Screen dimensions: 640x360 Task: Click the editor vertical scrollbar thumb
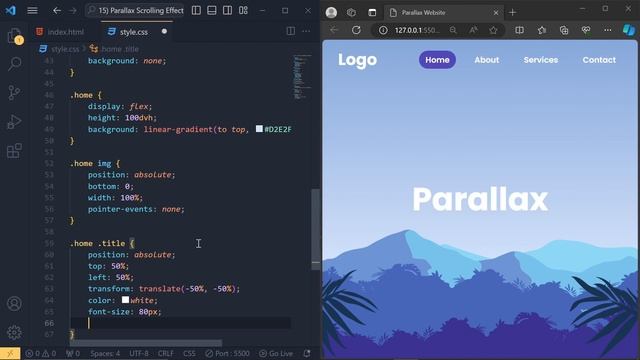[x=316, y=229]
